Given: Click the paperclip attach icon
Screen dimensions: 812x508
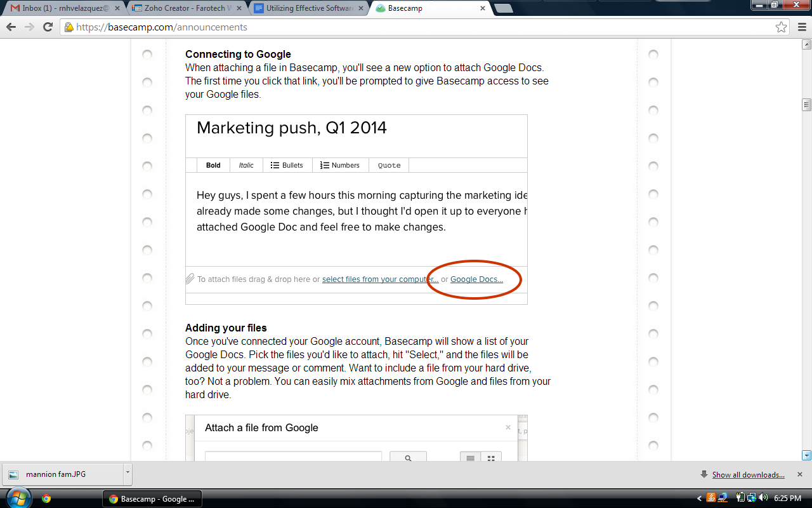Looking at the screenshot, I should pos(190,279).
